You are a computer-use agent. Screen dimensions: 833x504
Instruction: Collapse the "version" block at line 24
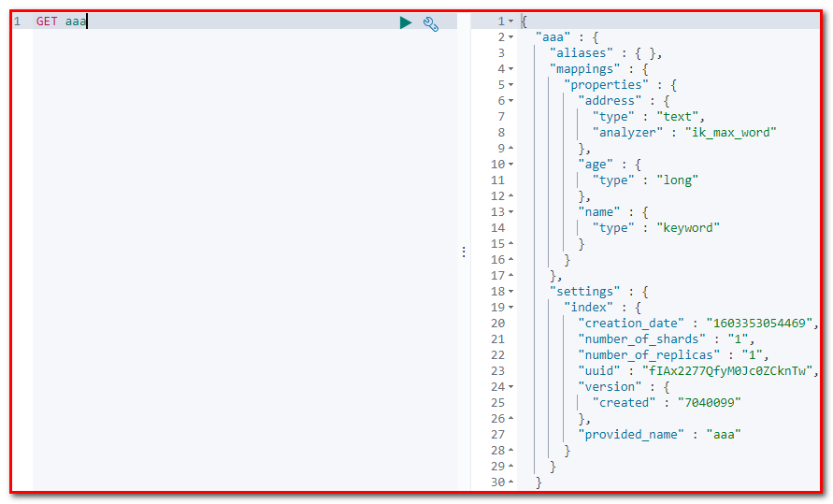pos(511,386)
